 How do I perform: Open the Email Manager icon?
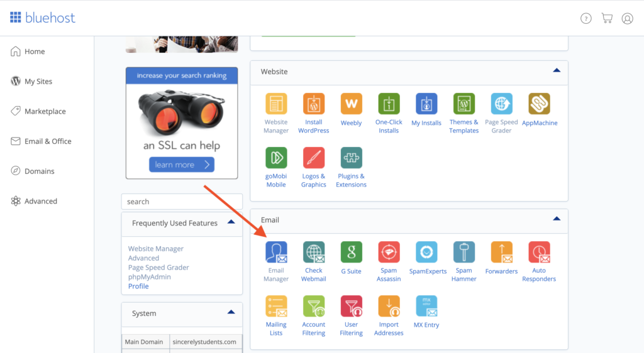point(276,252)
